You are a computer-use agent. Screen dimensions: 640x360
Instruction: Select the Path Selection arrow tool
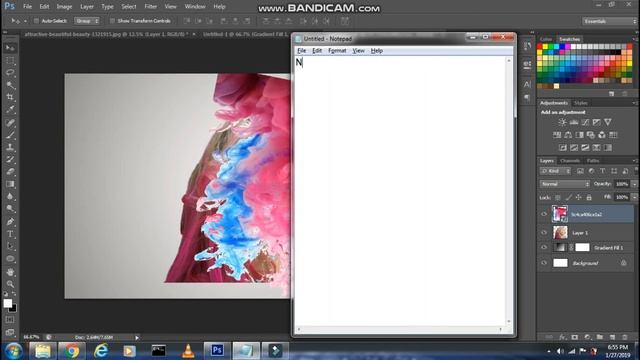[x=10, y=247]
